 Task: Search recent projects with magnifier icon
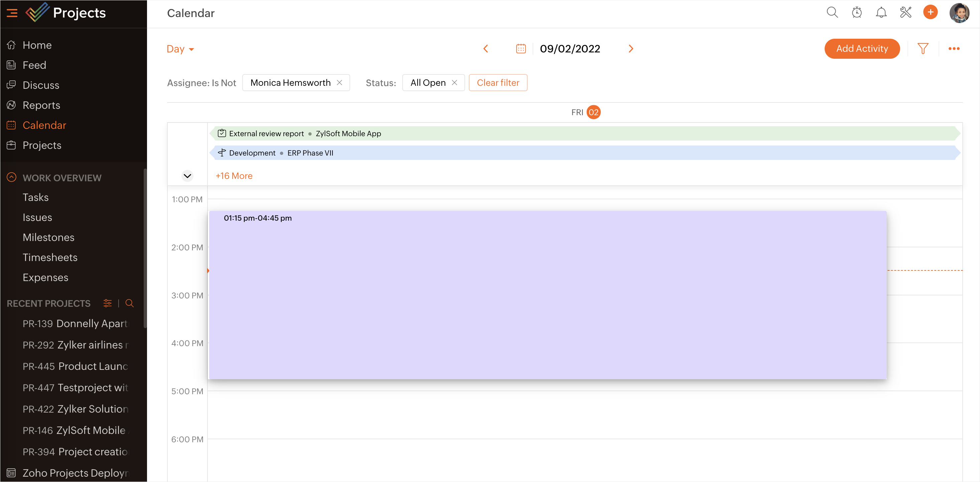click(x=129, y=303)
